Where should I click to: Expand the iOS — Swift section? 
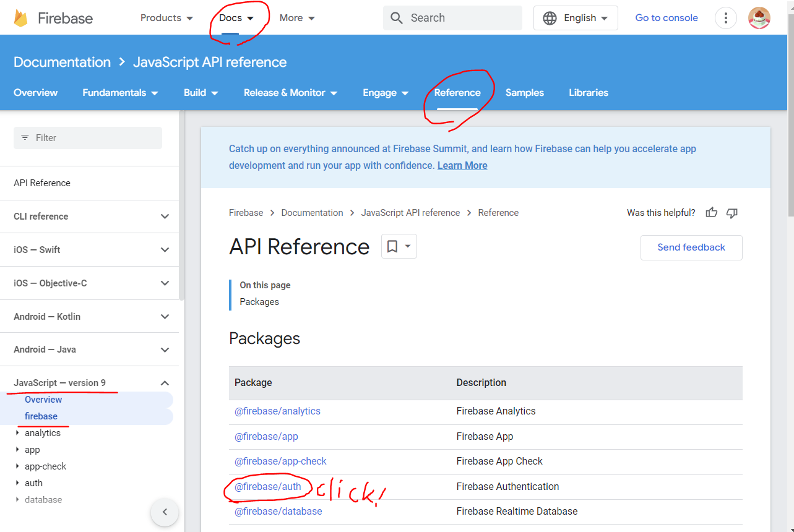pos(165,250)
